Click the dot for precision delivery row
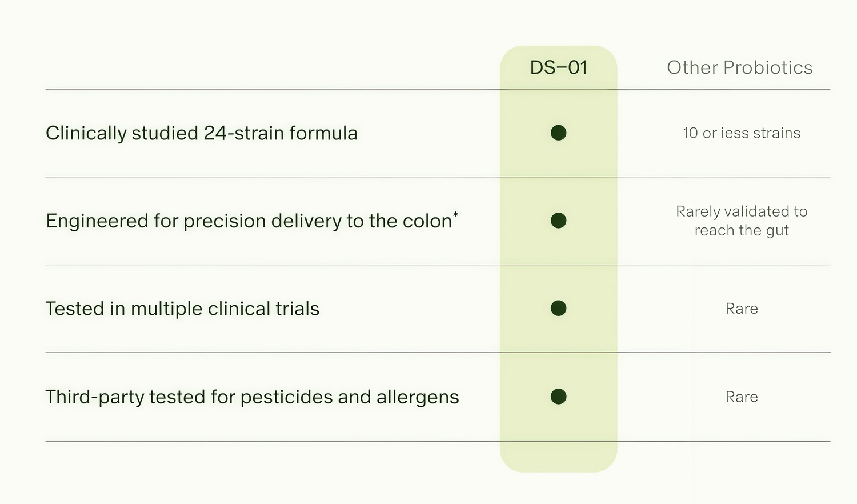Screen dimensions: 857x504 point(558,221)
